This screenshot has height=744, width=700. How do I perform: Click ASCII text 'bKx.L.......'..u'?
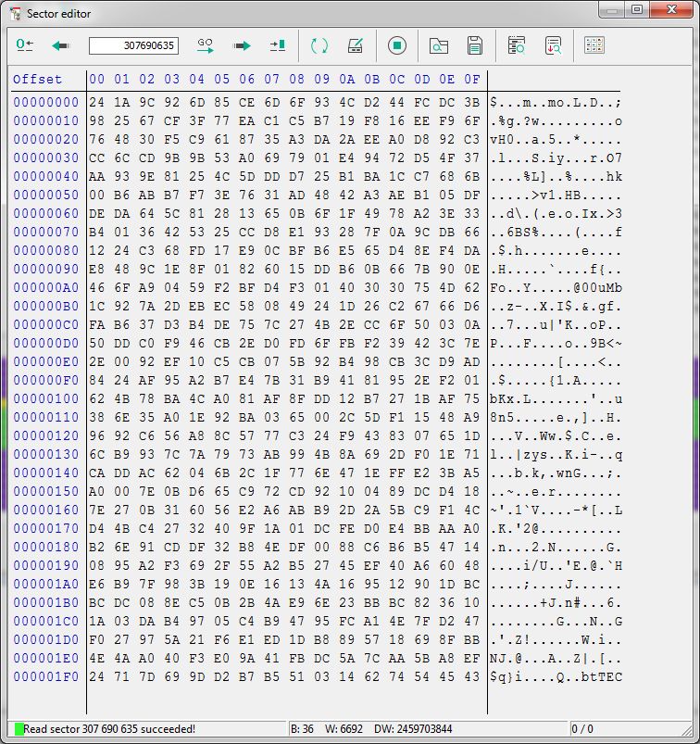click(556, 399)
